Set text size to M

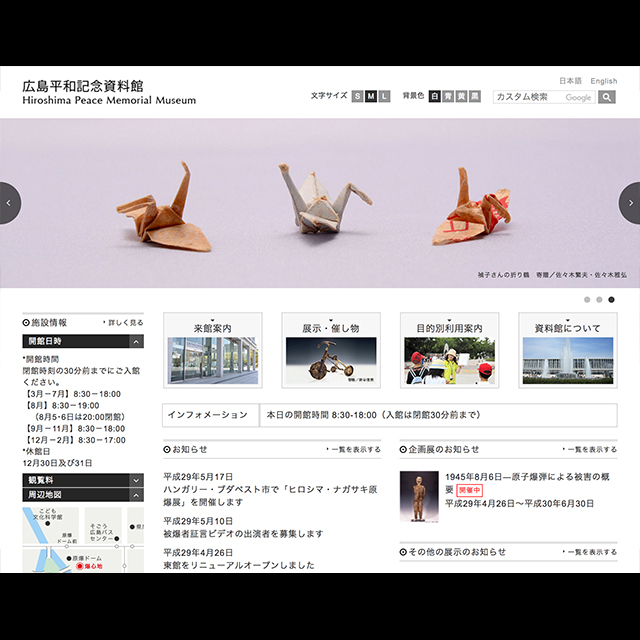[x=371, y=96]
